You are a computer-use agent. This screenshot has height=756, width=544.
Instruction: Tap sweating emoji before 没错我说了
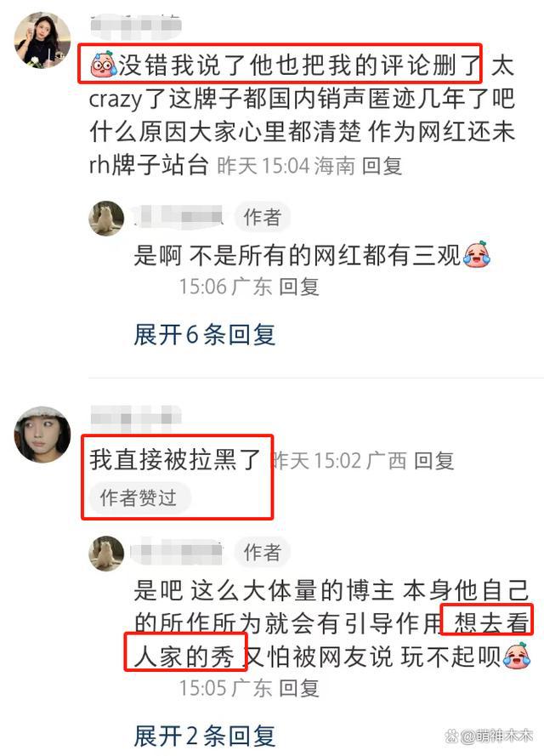[x=103, y=64]
